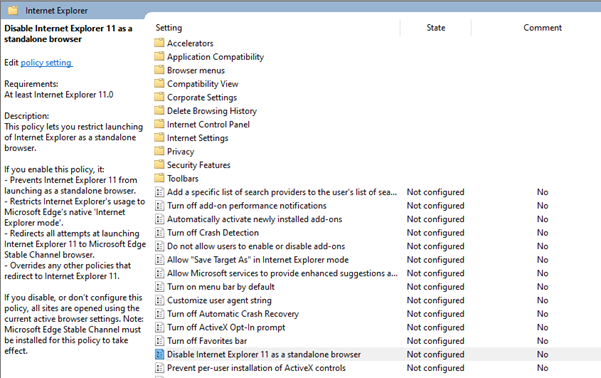601x378 pixels.
Task: Sort by the State column header
Action: 436,28
